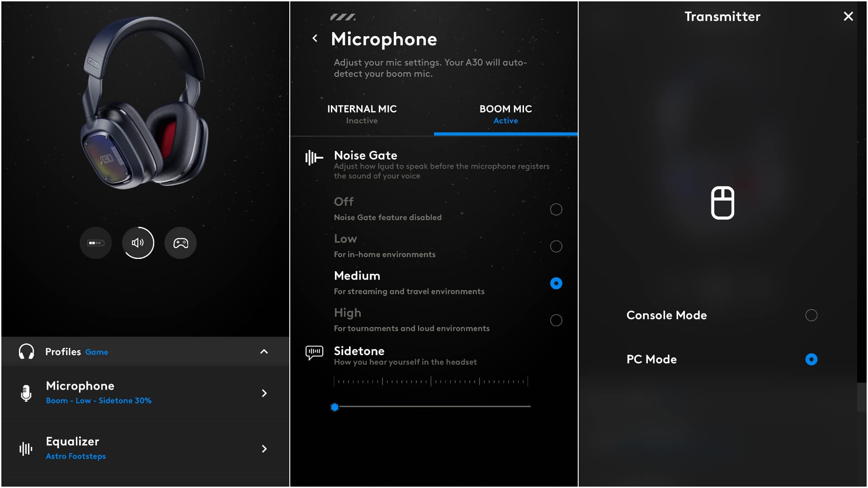Click the headphone/audio icon in sidebar
This screenshot has width=868, height=488.
(x=26, y=351)
